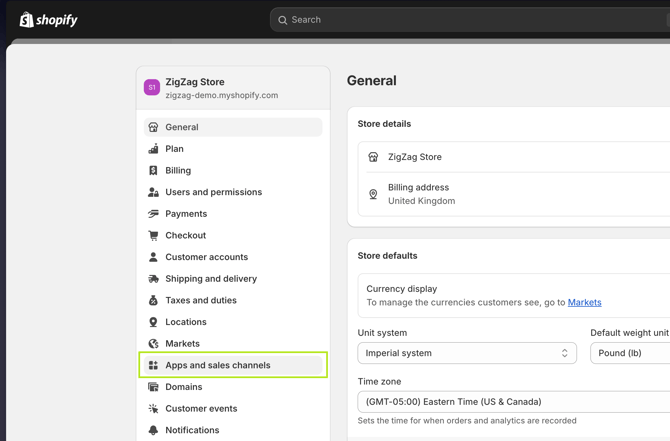Click the Shopify logo in the header
Viewport: 670px width, 441px height.
point(48,20)
